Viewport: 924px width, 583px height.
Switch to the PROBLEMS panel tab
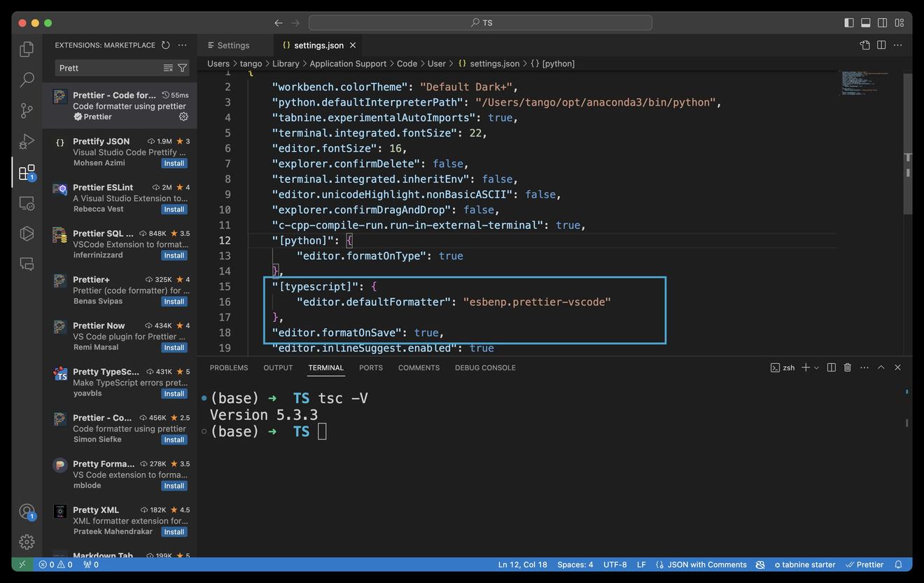pyautogui.click(x=229, y=368)
